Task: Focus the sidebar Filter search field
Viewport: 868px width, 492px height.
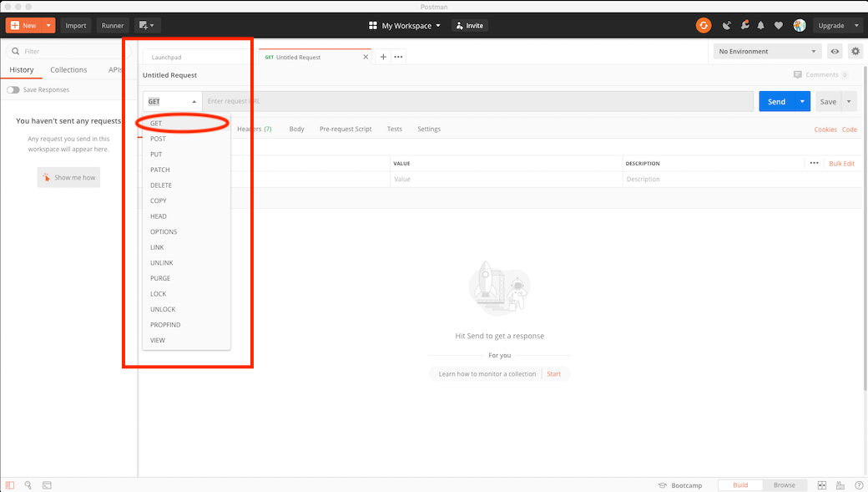Action: [69, 51]
